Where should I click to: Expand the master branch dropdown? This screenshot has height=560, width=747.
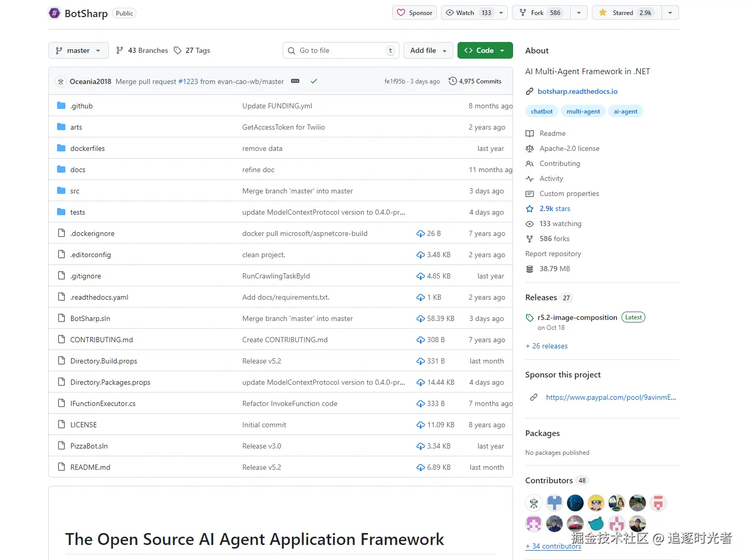(x=78, y=51)
